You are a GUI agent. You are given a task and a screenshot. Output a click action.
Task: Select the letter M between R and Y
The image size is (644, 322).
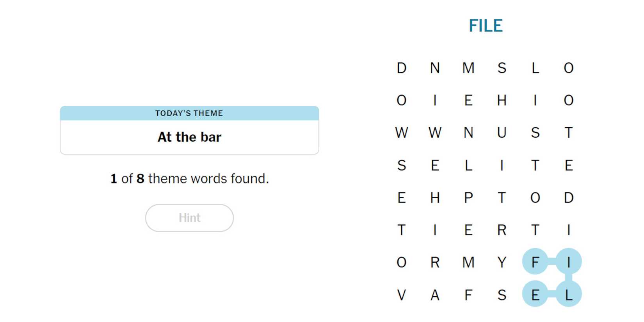tap(468, 262)
